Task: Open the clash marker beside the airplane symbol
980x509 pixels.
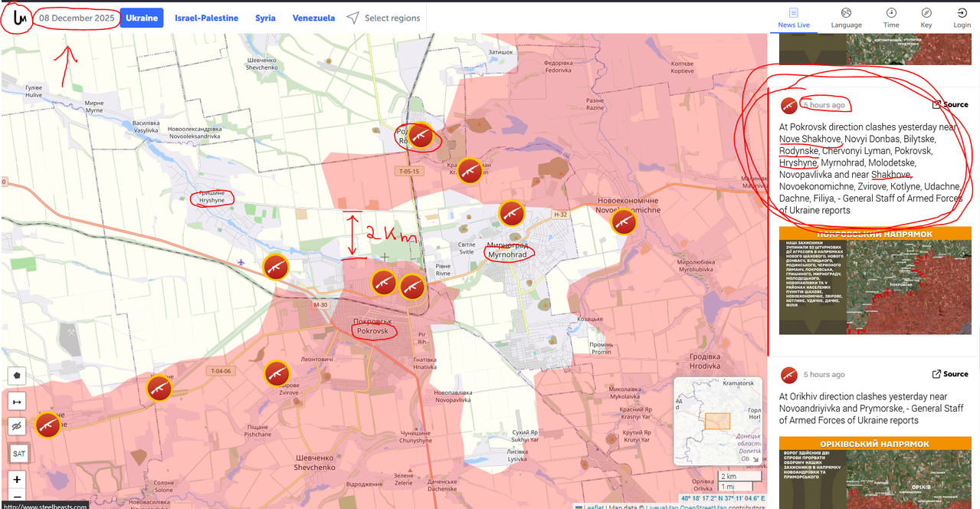Action: (x=276, y=267)
